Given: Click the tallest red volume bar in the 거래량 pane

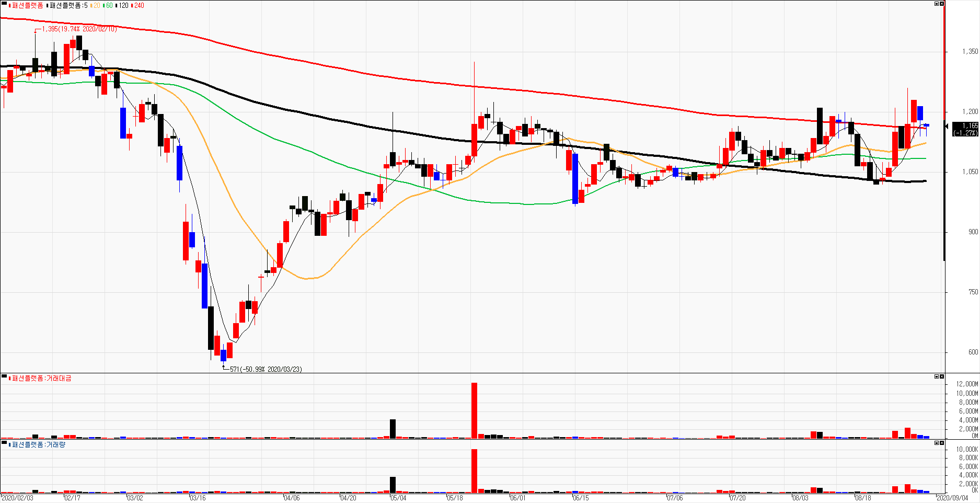Looking at the screenshot, I should tap(474, 471).
